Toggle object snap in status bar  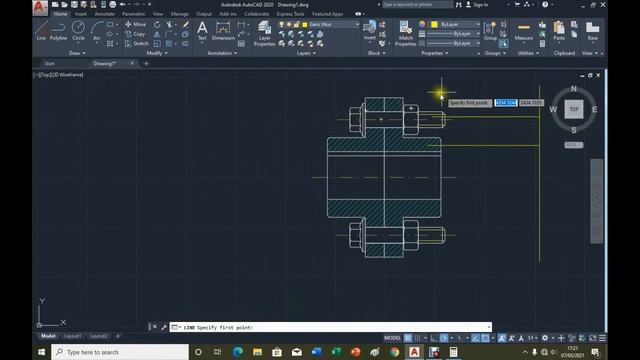click(x=485, y=338)
